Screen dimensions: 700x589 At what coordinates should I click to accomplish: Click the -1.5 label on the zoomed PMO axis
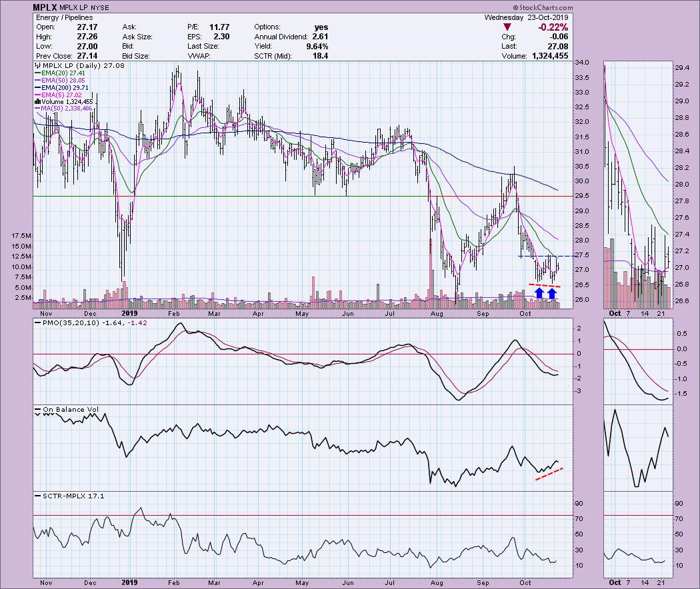pyautogui.click(x=681, y=394)
